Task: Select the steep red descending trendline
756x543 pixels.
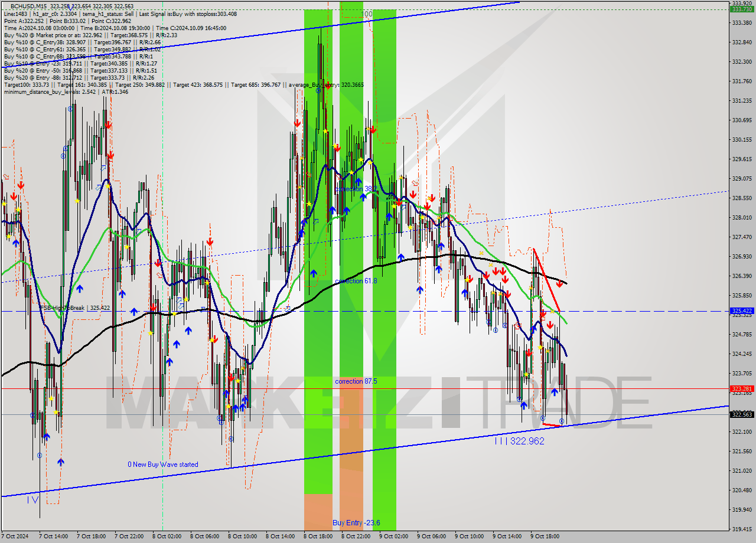Action: (546, 280)
